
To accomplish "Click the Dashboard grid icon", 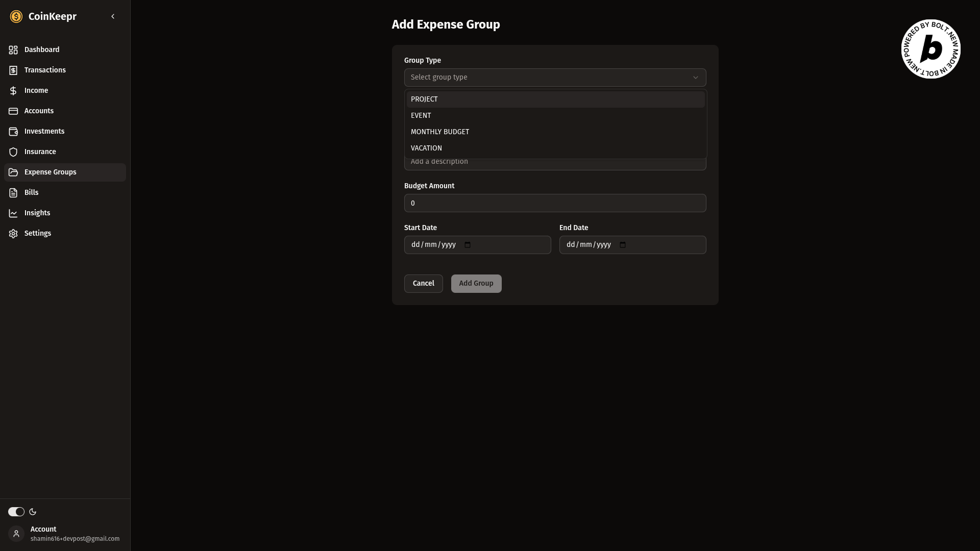I will click(13, 50).
